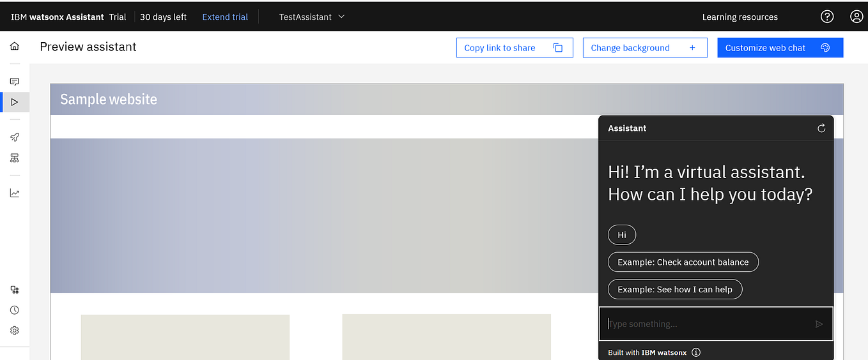The width and height of the screenshot is (868, 360).
Task: Click the Preview assistant page title
Action: (88, 47)
